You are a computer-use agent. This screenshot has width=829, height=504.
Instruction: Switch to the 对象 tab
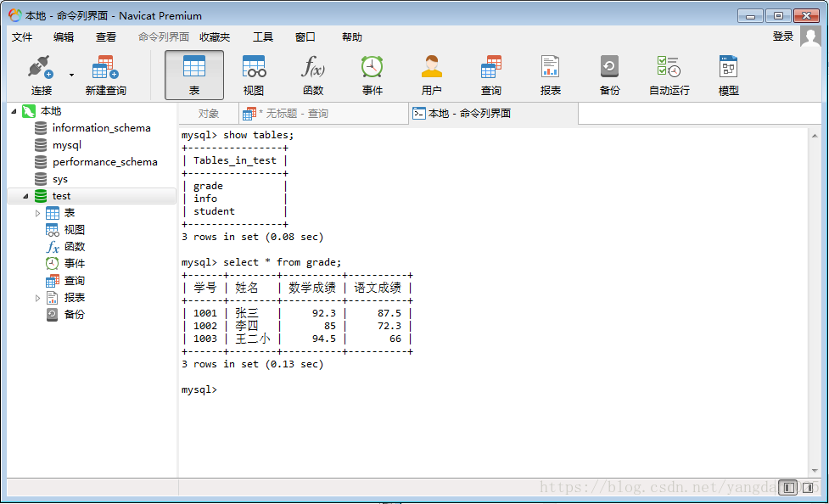[206, 113]
